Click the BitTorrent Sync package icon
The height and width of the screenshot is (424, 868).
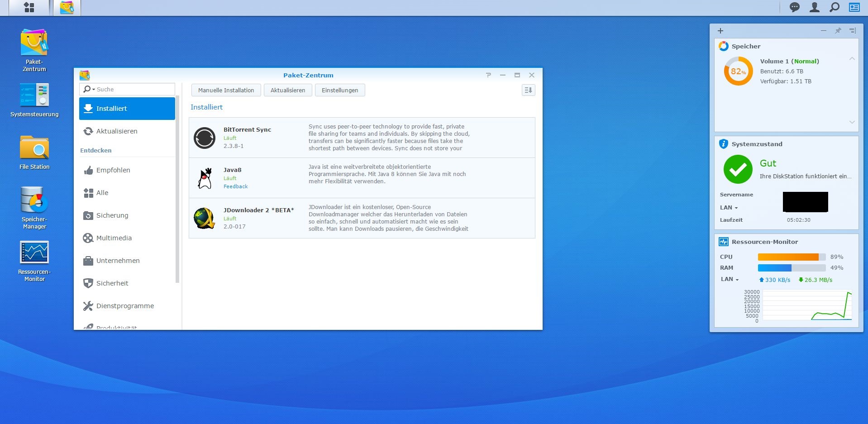pyautogui.click(x=205, y=138)
